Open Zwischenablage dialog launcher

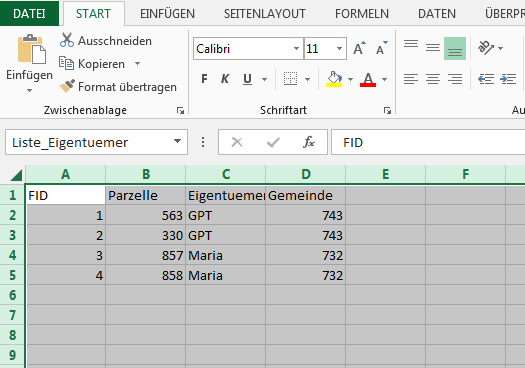(x=180, y=111)
